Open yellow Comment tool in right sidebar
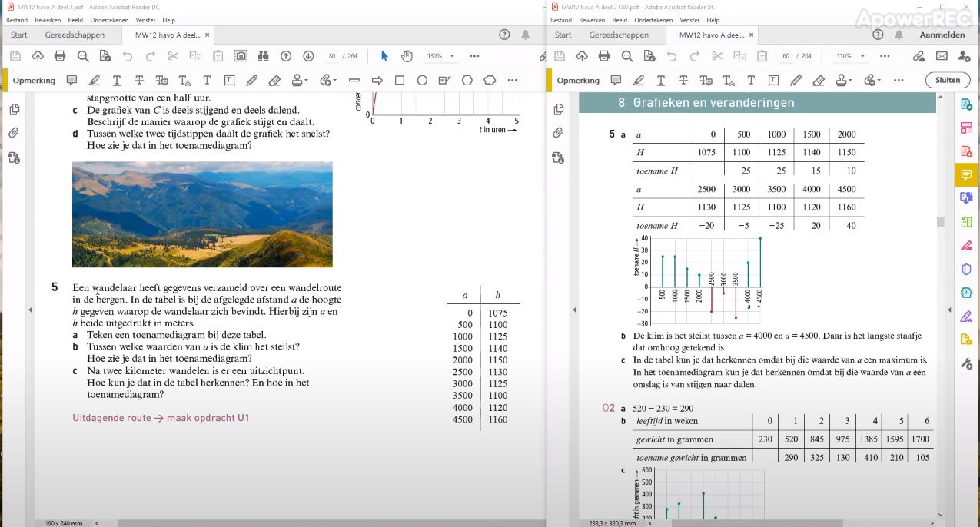 coord(966,175)
